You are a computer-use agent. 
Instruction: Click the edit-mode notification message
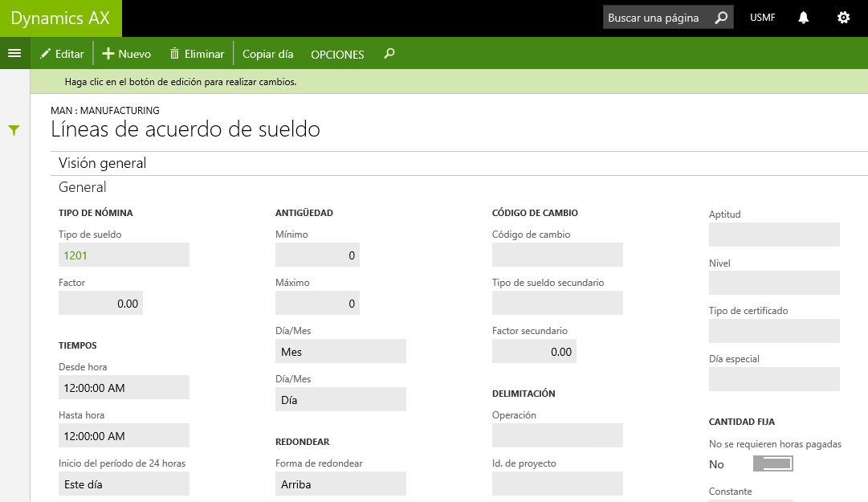(x=181, y=82)
